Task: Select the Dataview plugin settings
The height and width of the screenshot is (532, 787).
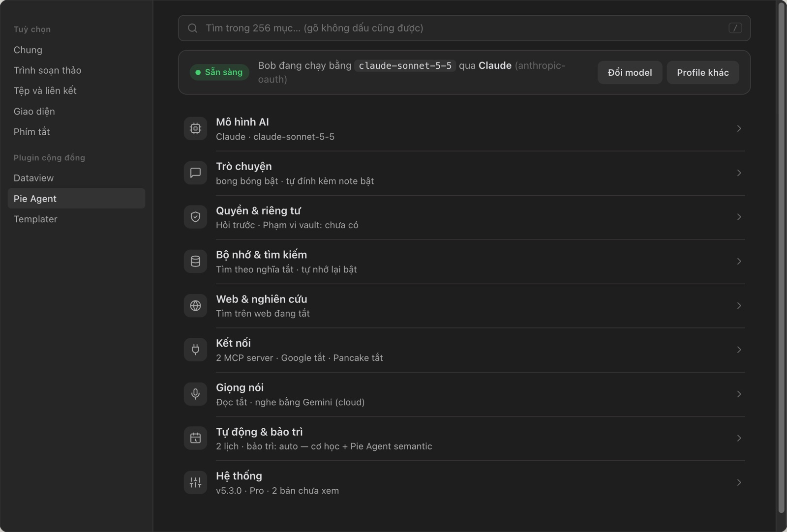Action: click(x=76, y=178)
